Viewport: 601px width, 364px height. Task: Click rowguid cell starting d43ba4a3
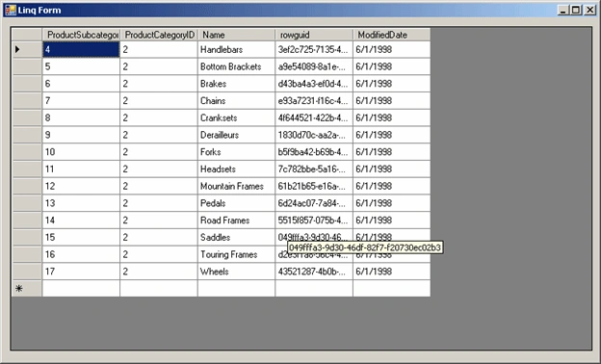click(314, 84)
